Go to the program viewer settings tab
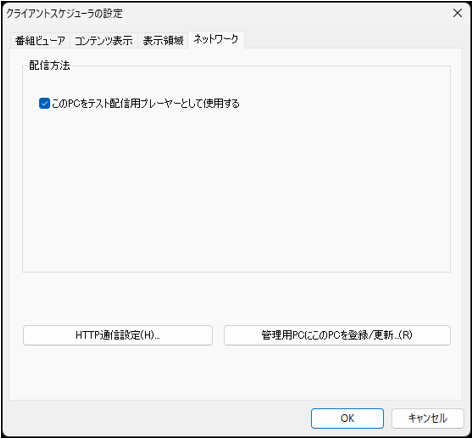The image size is (473, 439). pos(40,41)
